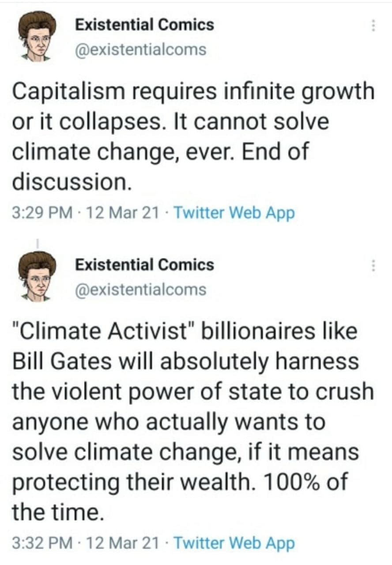Viewport: 392px width, 565px height.
Task: Open the Existential Comics name on the second tweet
Action: (x=144, y=265)
